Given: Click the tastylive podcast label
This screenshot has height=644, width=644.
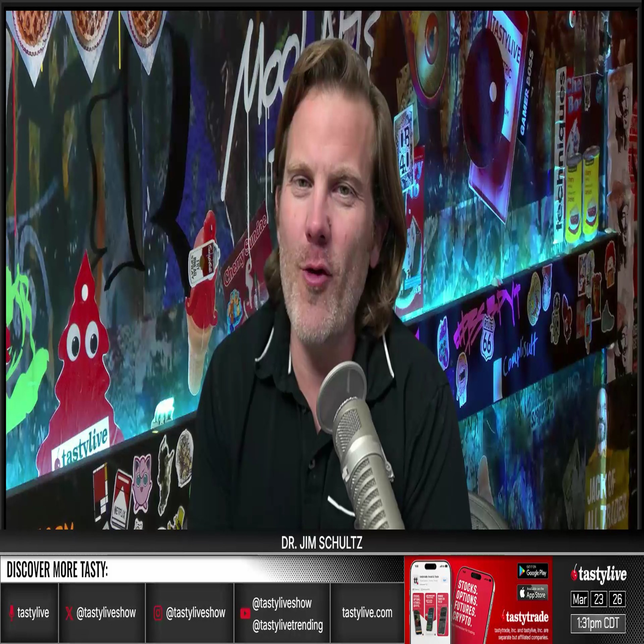Looking at the screenshot, I should click(33, 613).
